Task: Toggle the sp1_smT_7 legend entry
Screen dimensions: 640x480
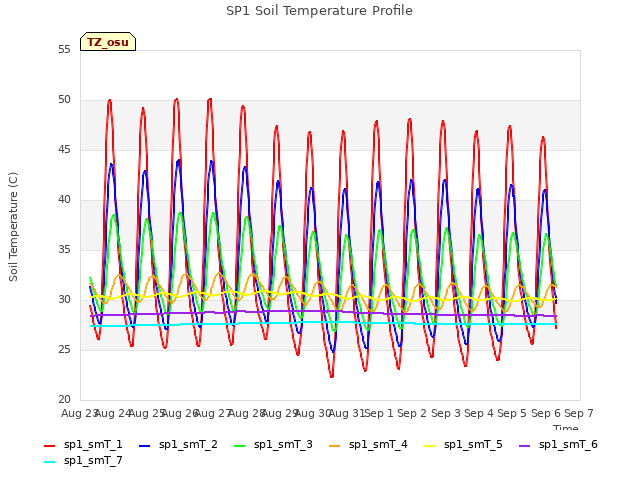Action: [x=83, y=460]
